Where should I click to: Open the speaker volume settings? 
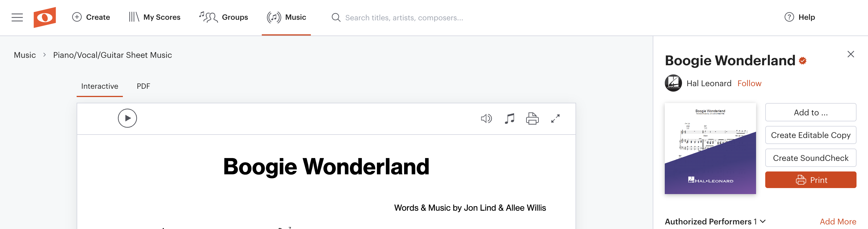coord(486,119)
